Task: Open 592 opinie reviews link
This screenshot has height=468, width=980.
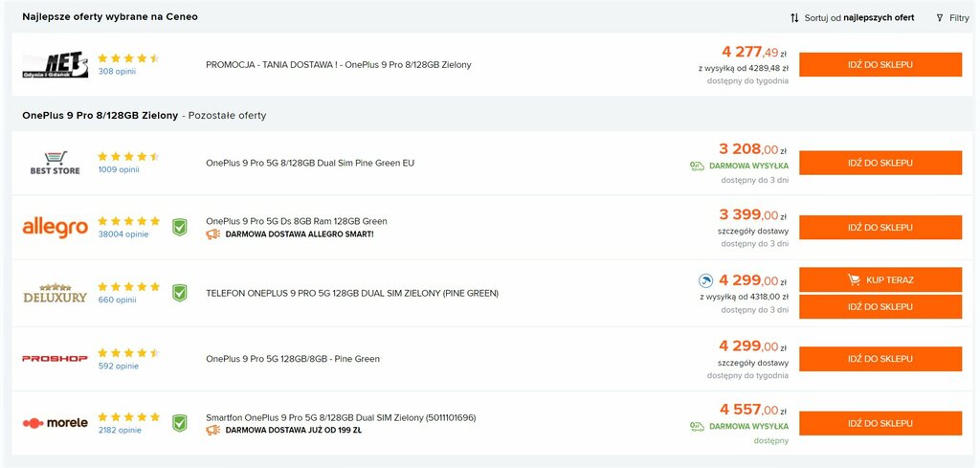Action: point(118,367)
